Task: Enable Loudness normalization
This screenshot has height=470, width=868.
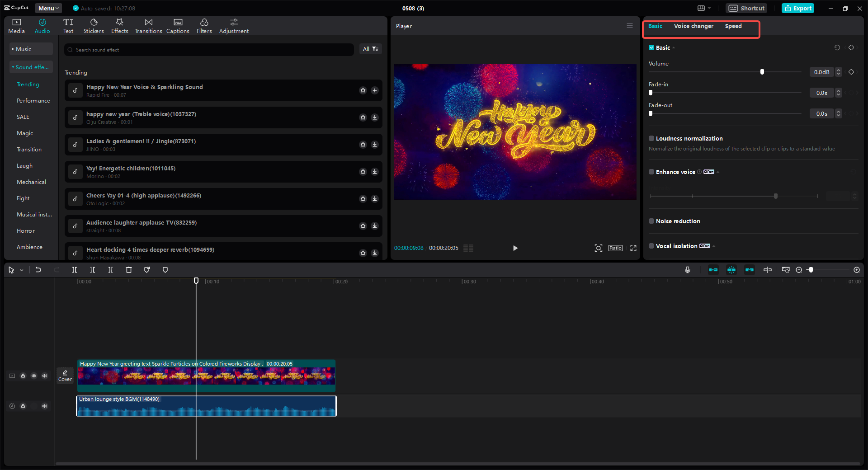Action: 651,138
